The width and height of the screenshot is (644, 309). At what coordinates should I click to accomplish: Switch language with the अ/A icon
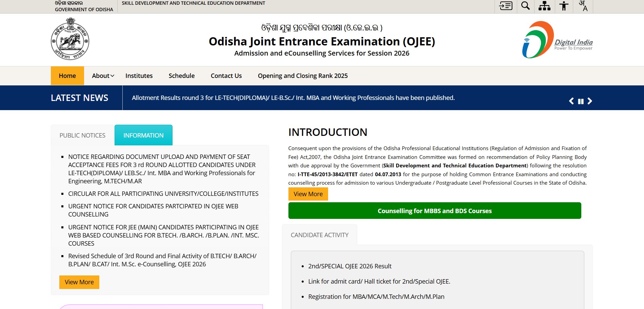tap(583, 6)
